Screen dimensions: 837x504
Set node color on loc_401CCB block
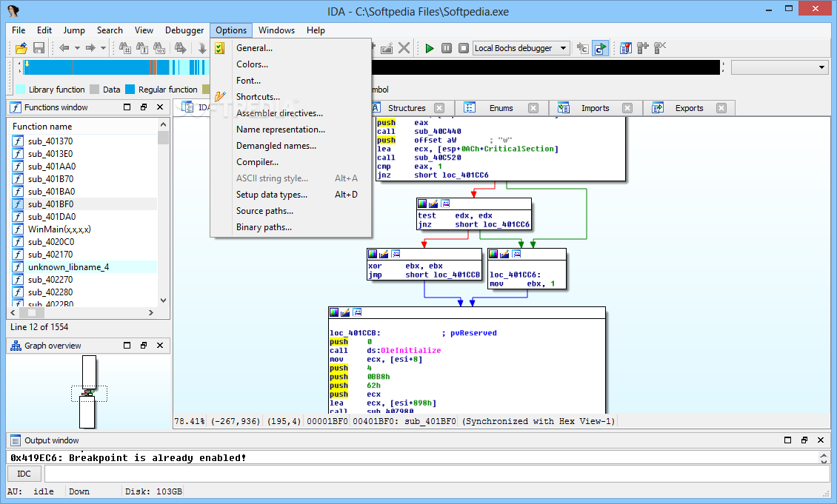(334, 312)
